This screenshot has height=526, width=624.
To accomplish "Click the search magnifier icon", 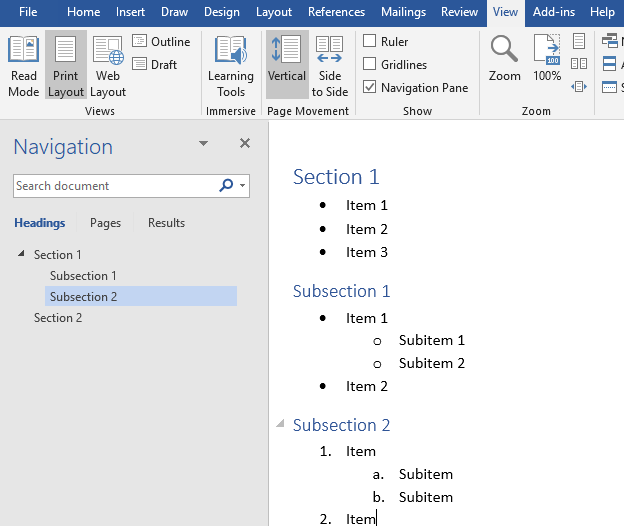I will (226, 185).
